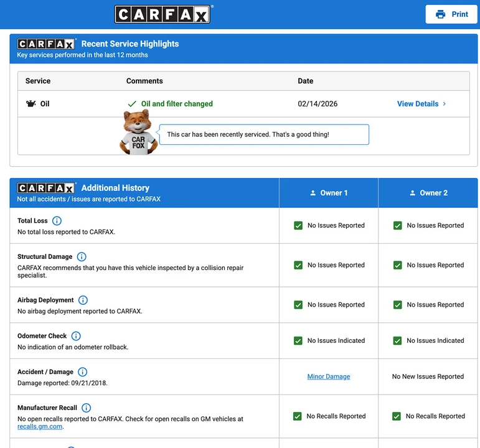Click Damage reported: 09/21/2018 text
The width and height of the screenshot is (480, 448).
(x=62, y=383)
